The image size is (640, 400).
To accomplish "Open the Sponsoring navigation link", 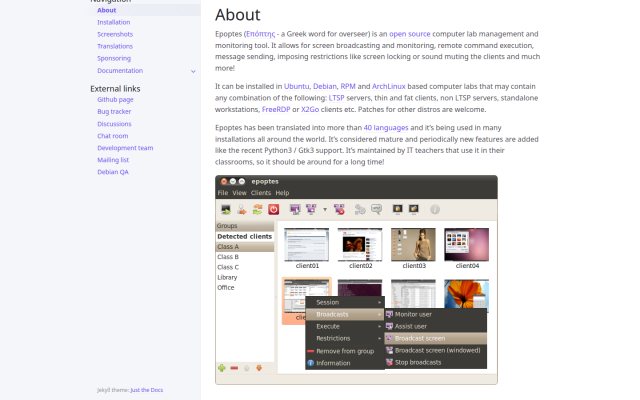I will pos(114,58).
